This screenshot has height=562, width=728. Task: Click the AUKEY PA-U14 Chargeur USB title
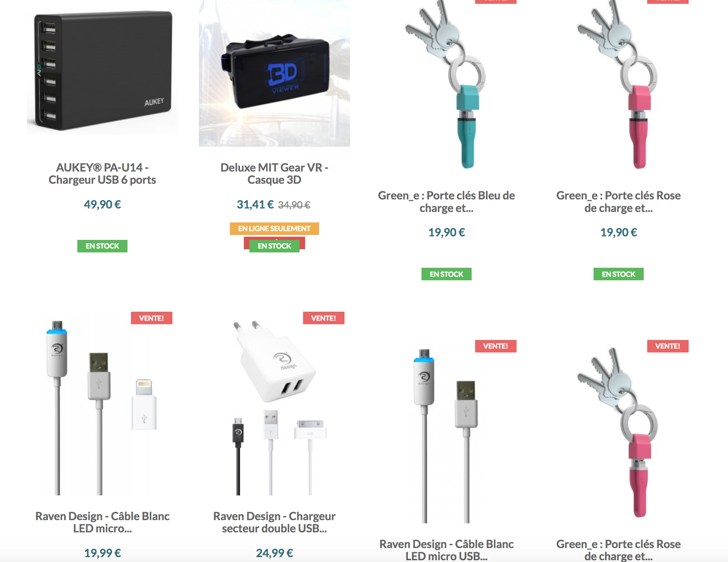102,174
